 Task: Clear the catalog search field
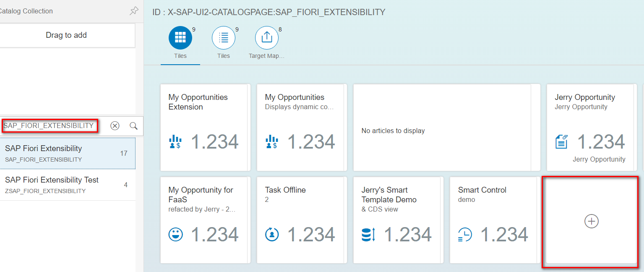tap(115, 126)
